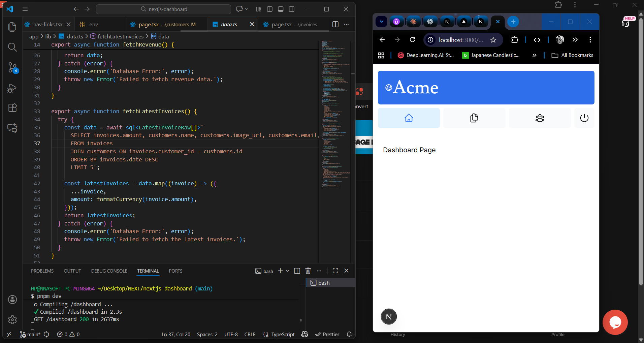
Task: Open errors and warnings count in status bar
Action: (x=68, y=334)
